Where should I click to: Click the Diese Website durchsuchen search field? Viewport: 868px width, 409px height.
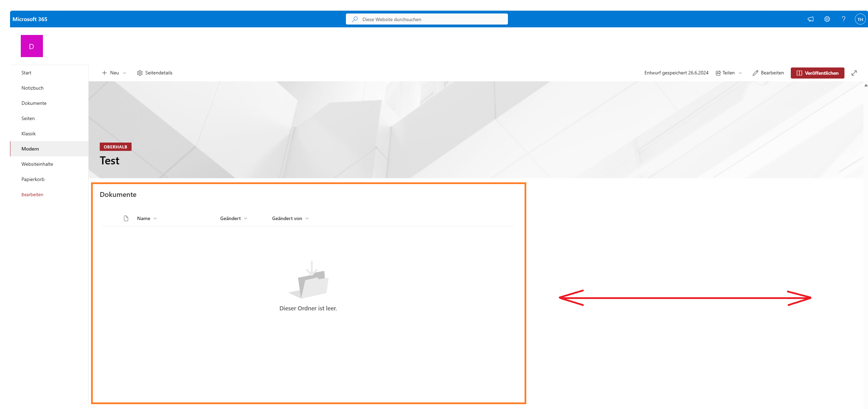pyautogui.click(x=427, y=19)
